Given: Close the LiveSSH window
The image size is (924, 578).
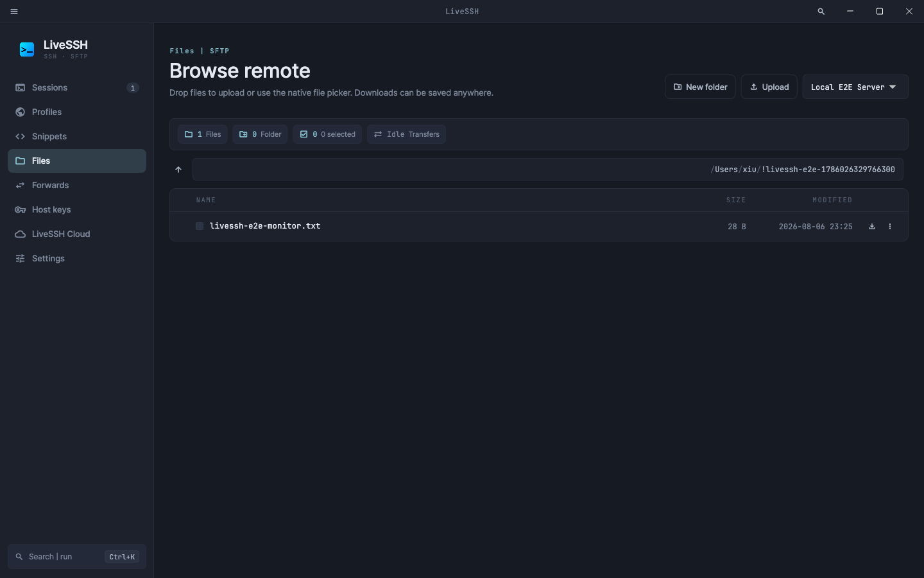Looking at the screenshot, I should click(x=909, y=12).
